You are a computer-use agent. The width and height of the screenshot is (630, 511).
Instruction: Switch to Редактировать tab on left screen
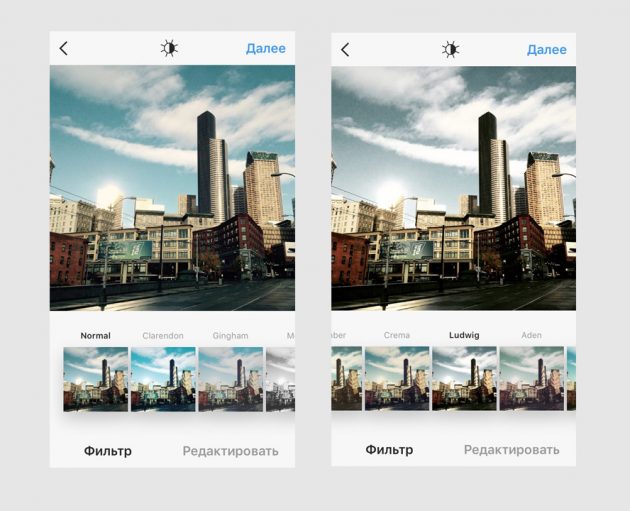[x=231, y=452]
